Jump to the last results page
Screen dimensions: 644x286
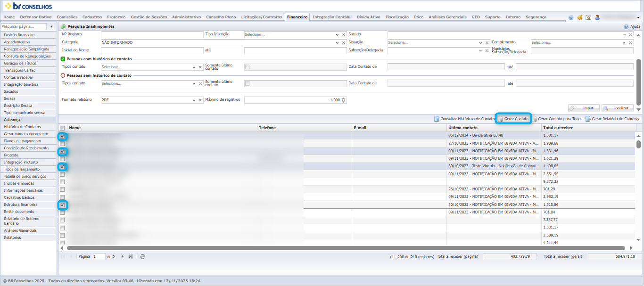(130, 256)
